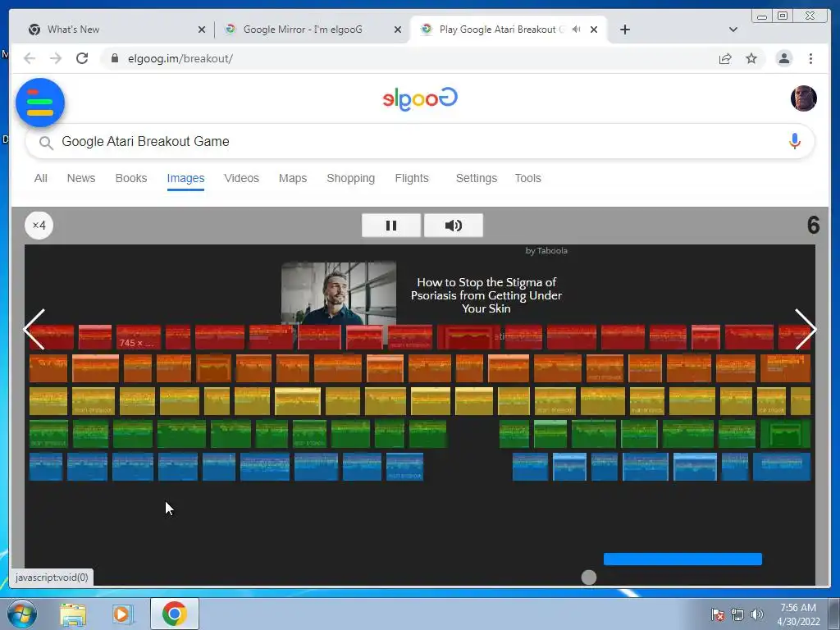Image resolution: width=840 pixels, height=630 pixels.
Task: Click the mirrored elgooG logo
Action: (x=420, y=98)
